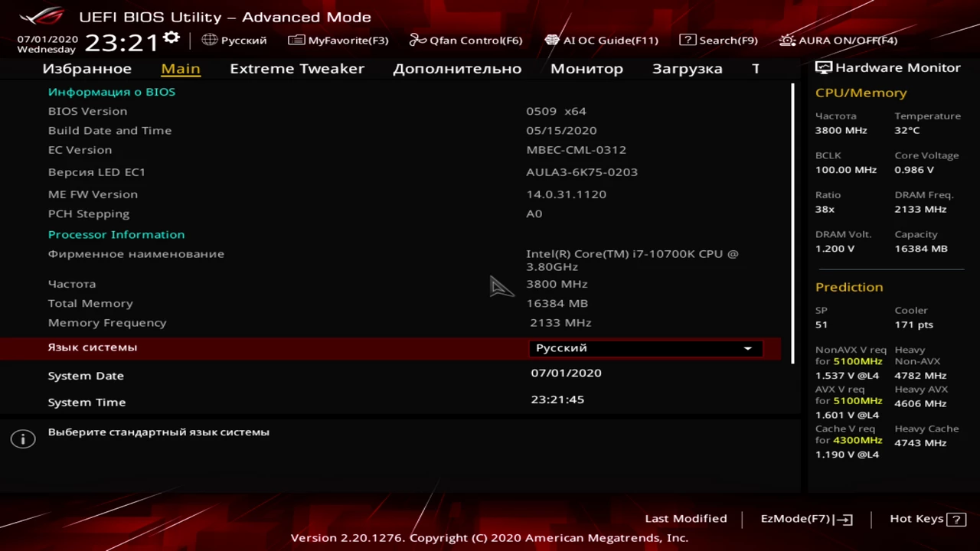980x551 pixels.
Task: Click the Capacity value 16384 MB
Action: 921,249
